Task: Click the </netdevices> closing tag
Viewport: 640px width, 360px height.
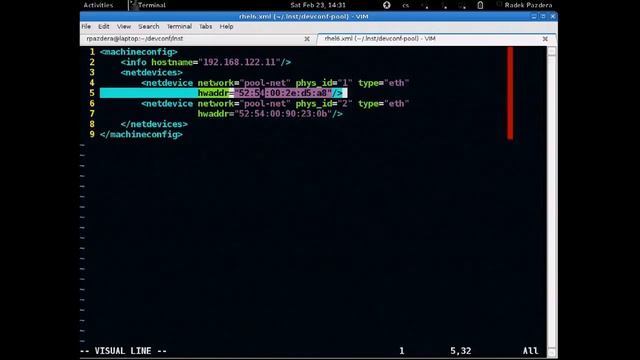Action: pos(154,124)
